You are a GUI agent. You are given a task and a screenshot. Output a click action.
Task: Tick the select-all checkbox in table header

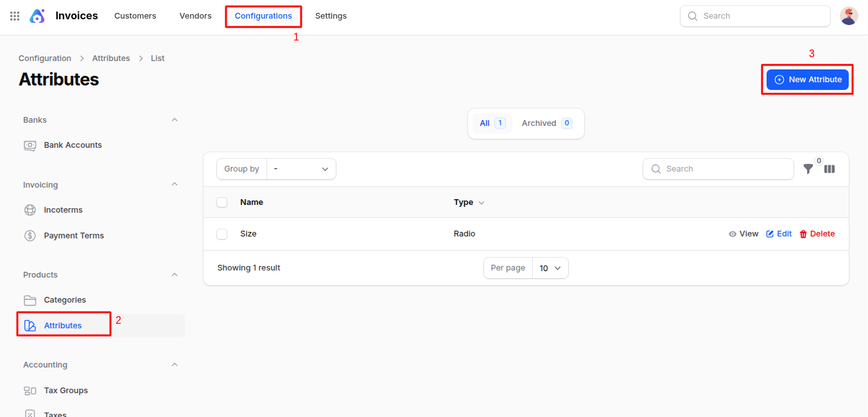(x=222, y=202)
